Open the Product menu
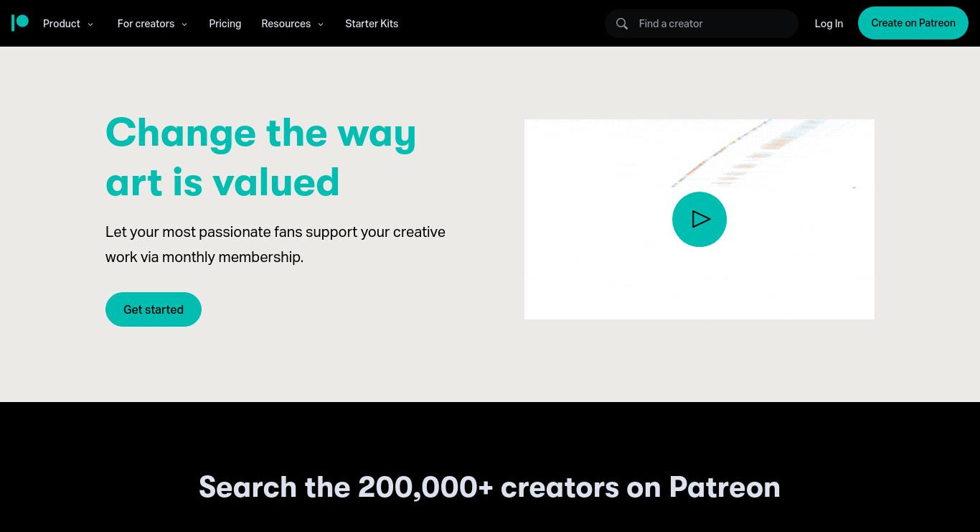The height and width of the screenshot is (532, 980). point(62,24)
